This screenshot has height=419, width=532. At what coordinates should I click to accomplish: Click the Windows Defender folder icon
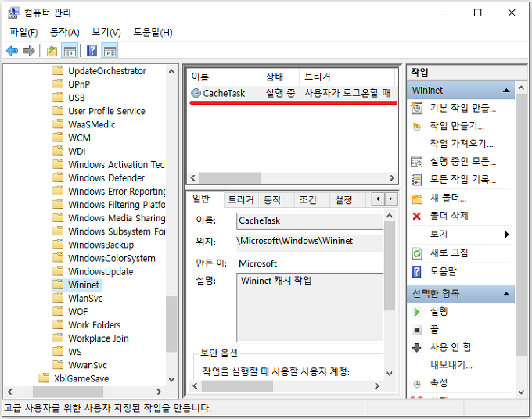point(58,177)
